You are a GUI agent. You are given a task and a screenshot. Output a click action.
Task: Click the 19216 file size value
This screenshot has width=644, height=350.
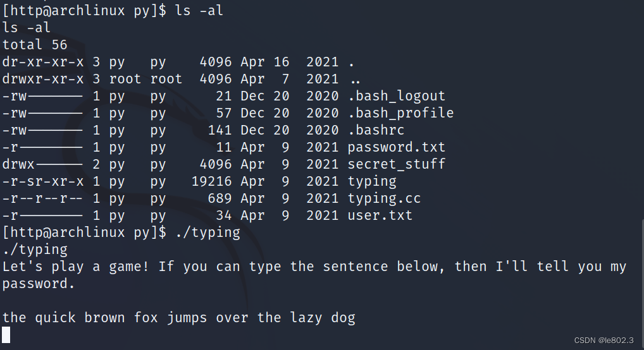pos(211,181)
